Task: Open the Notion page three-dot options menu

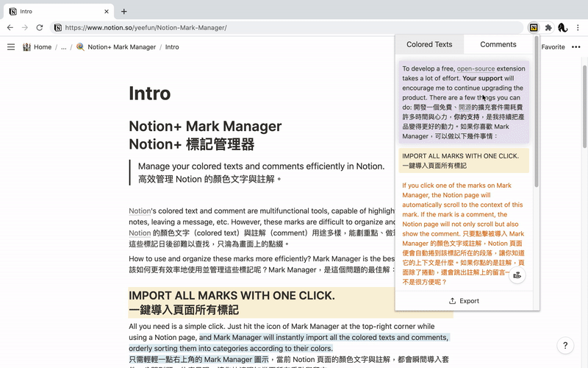Action: [x=576, y=47]
